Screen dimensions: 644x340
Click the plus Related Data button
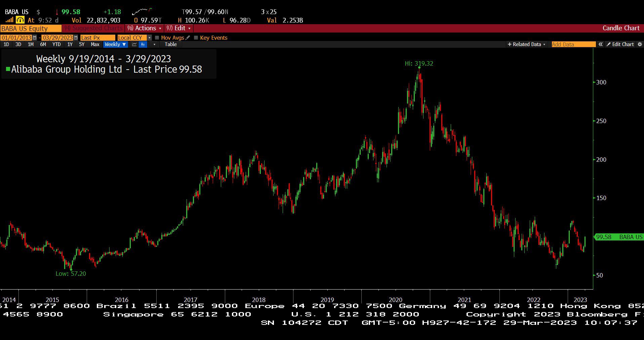point(527,44)
